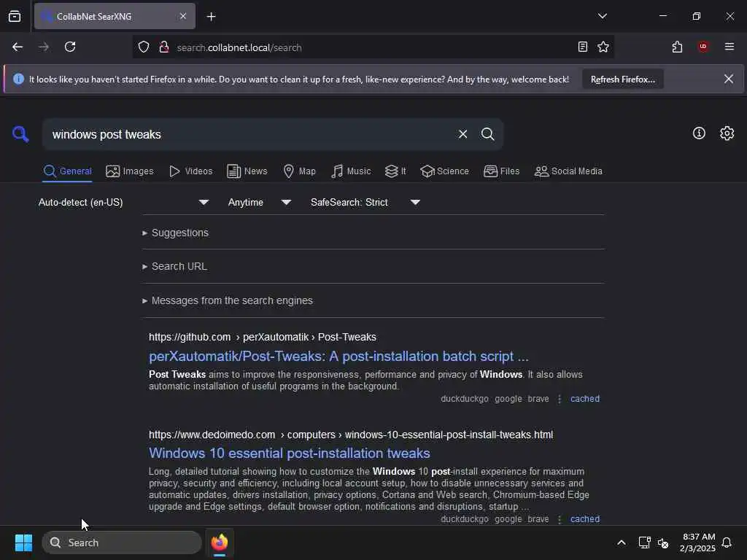Open perXautomatik/Post-Tweaks result link
Viewport: 747px width, 560px height.
click(338, 357)
